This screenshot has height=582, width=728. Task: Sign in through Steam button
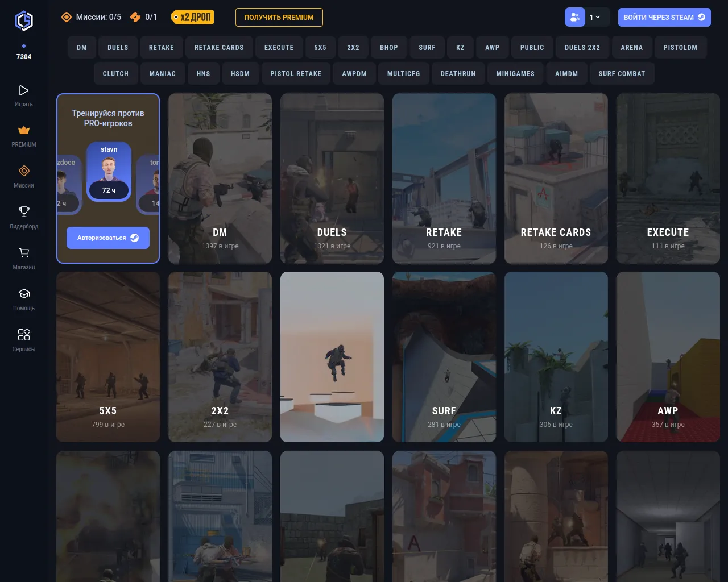click(x=664, y=17)
